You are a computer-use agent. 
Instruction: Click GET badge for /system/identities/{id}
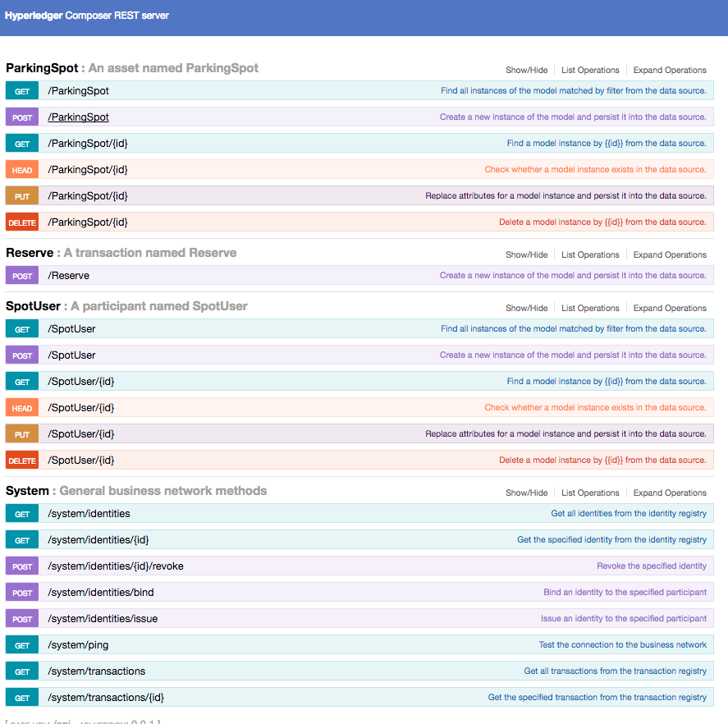click(x=22, y=540)
